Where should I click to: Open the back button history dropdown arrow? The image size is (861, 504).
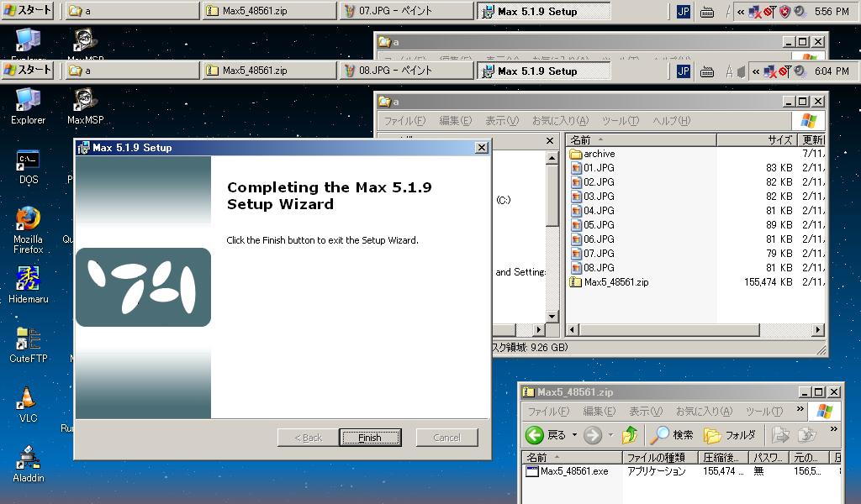pos(574,435)
